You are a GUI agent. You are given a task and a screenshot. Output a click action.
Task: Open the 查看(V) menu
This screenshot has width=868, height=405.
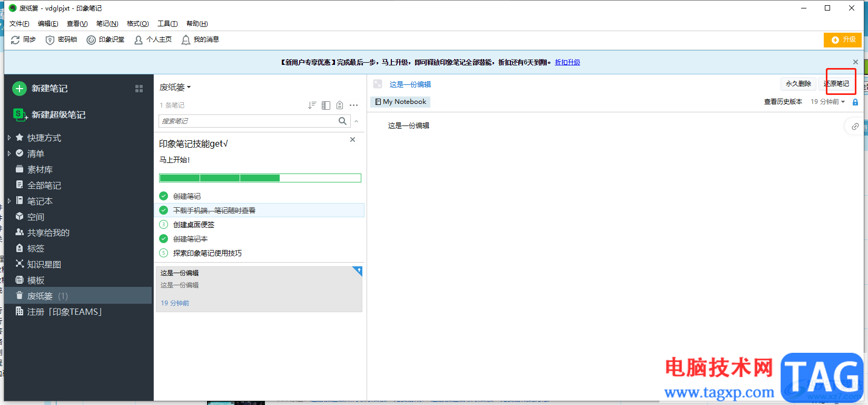coord(77,24)
